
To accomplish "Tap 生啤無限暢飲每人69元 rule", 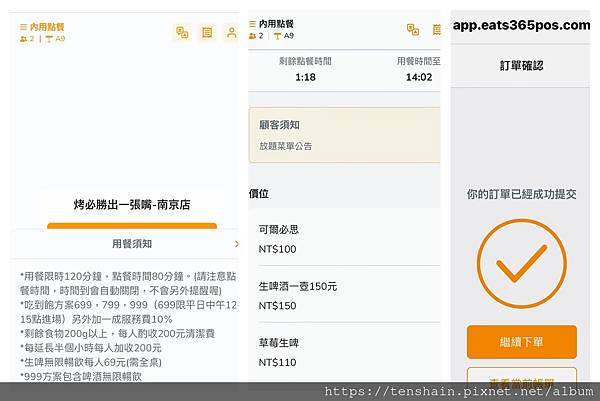I will tap(91, 362).
